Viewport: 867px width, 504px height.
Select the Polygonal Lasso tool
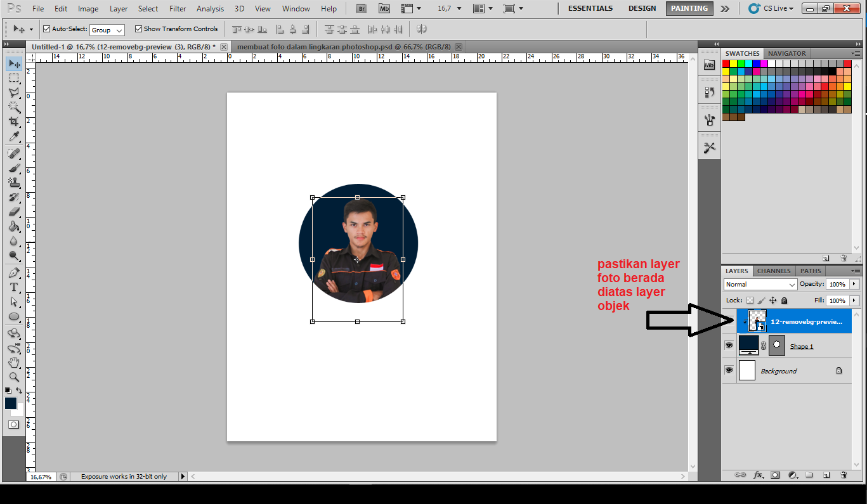click(14, 93)
